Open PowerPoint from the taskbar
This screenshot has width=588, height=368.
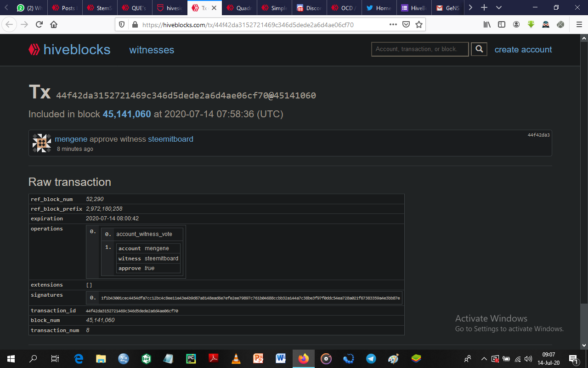click(259, 358)
